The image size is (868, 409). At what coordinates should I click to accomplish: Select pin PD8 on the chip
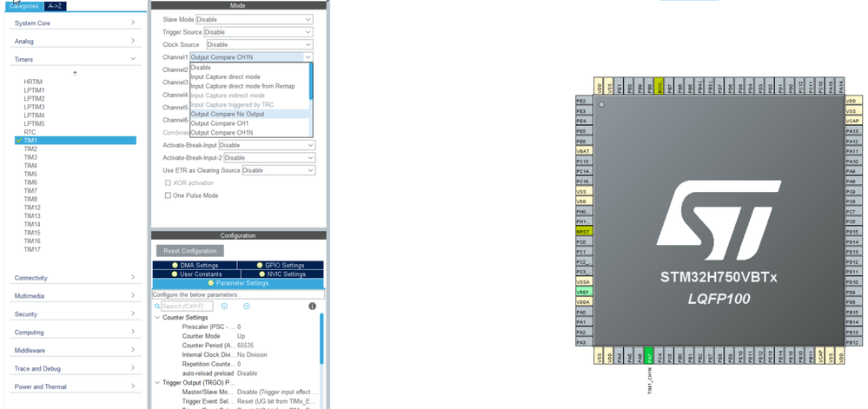[x=853, y=302]
